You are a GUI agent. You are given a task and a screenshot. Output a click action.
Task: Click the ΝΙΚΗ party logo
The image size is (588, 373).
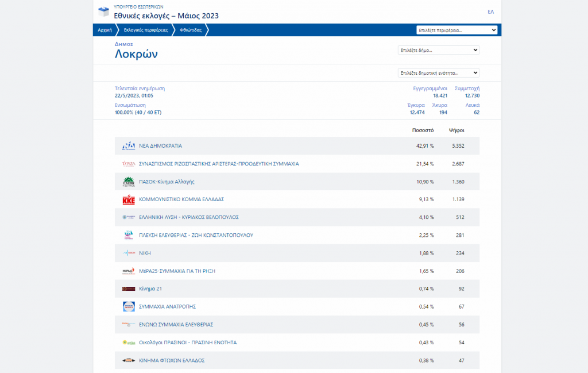point(129,253)
